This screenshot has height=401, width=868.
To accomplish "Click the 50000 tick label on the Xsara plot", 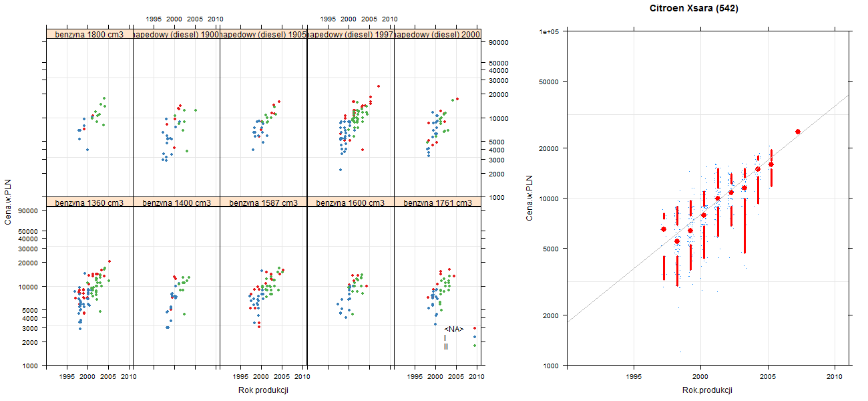I will pyautogui.click(x=549, y=82).
